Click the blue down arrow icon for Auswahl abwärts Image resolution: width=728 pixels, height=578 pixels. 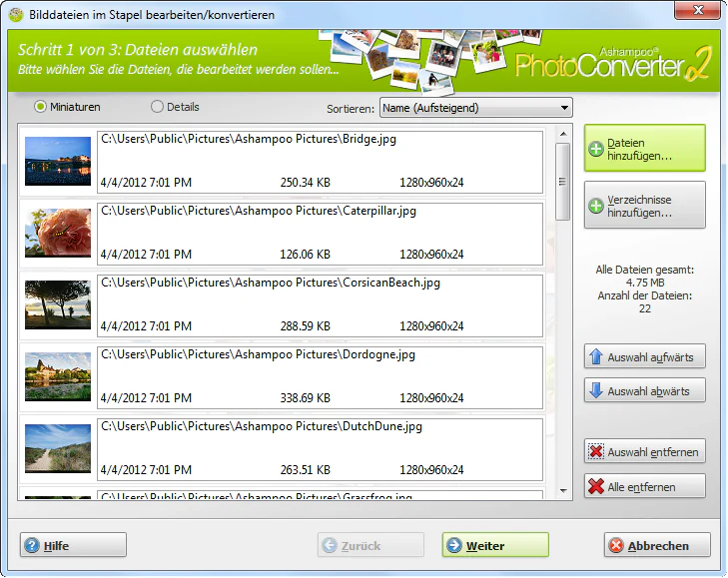pyautogui.click(x=595, y=390)
